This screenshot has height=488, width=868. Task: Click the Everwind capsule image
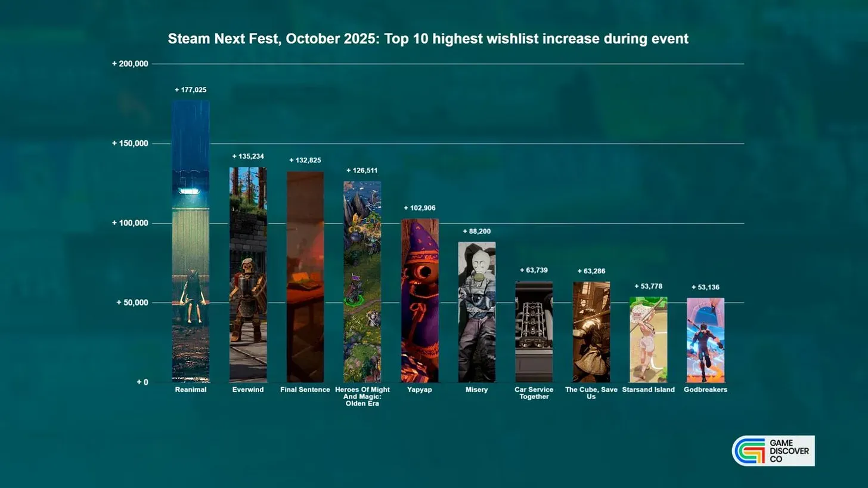pyautogui.click(x=247, y=274)
